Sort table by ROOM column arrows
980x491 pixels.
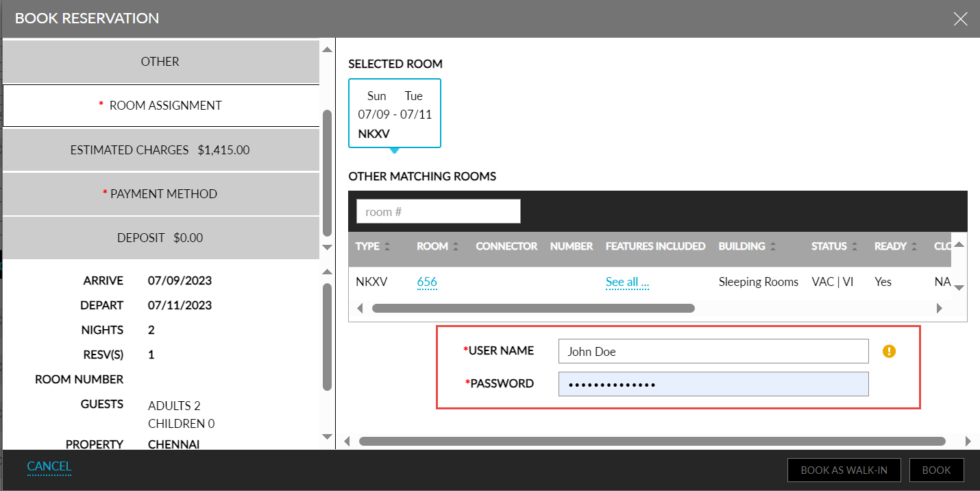coord(456,246)
